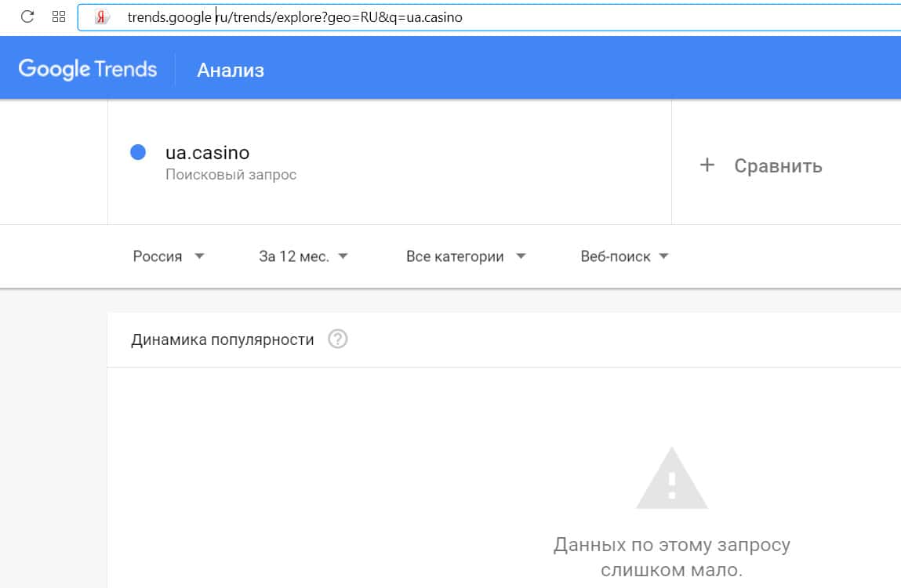
Task: Click the Google Trends logo
Action: 88,69
